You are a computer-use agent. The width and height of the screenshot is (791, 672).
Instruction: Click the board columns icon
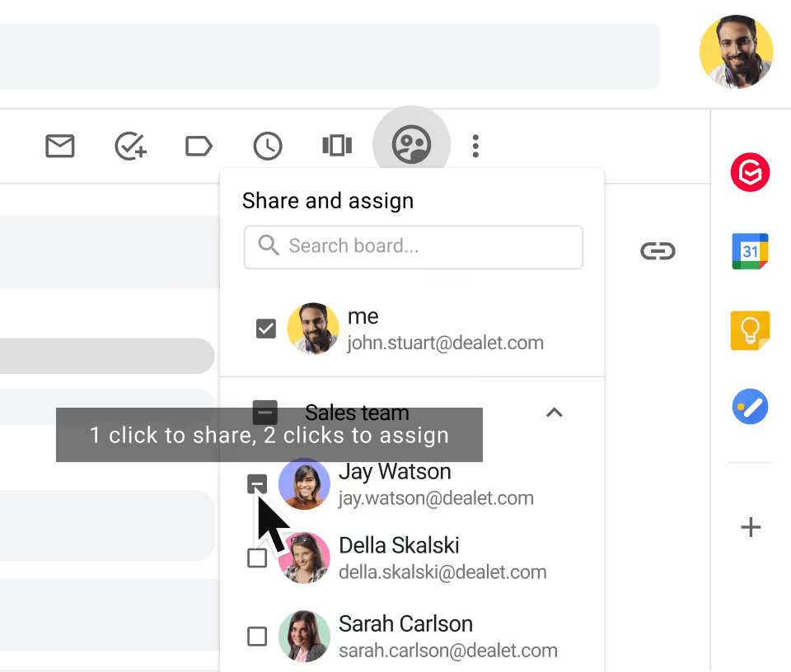coord(337,146)
